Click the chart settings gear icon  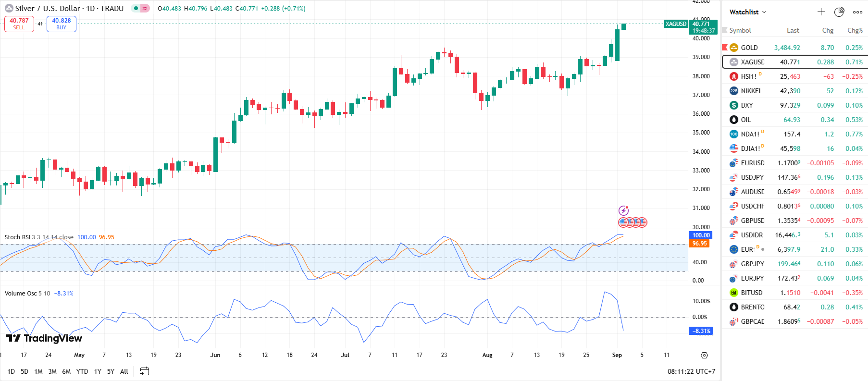(704, 356)
